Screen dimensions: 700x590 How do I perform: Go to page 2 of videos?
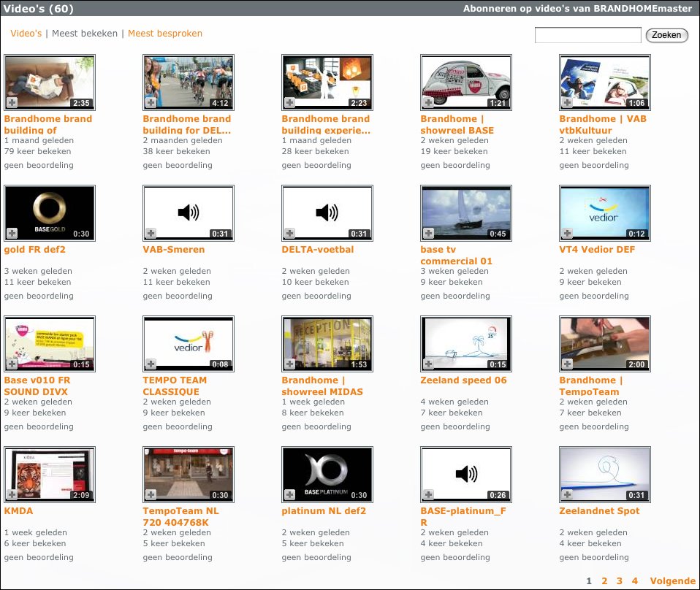click(604, 581)
